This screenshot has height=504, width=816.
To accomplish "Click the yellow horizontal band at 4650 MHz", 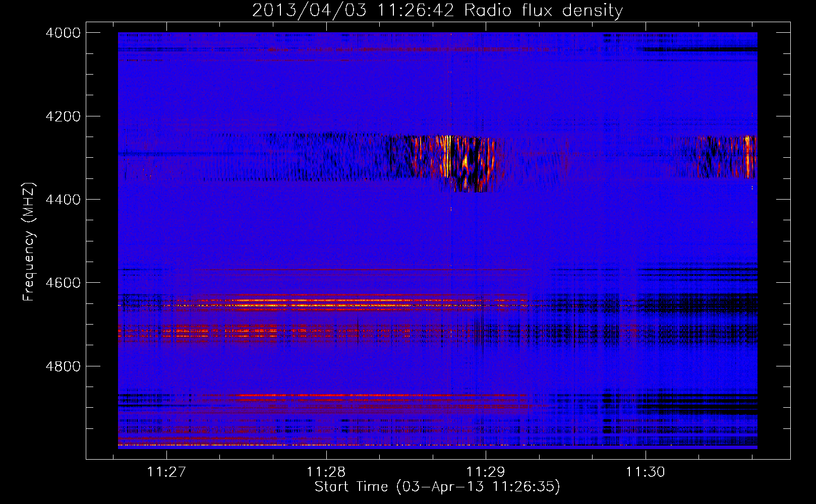I will pos(323,305).
